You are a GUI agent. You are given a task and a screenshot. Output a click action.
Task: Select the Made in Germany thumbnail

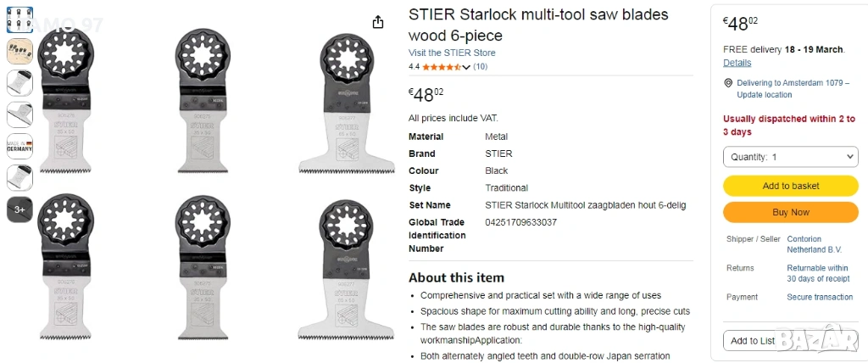[19, 146]
